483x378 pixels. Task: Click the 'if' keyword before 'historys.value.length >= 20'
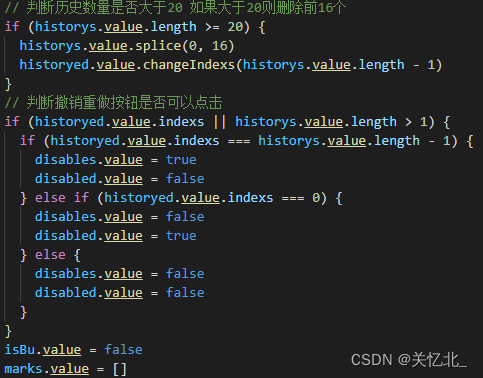12,27
